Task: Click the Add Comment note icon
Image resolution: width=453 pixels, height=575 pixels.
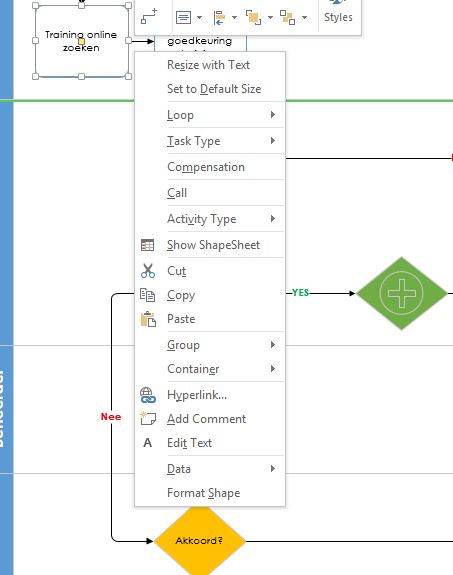Action: point(148,418)
